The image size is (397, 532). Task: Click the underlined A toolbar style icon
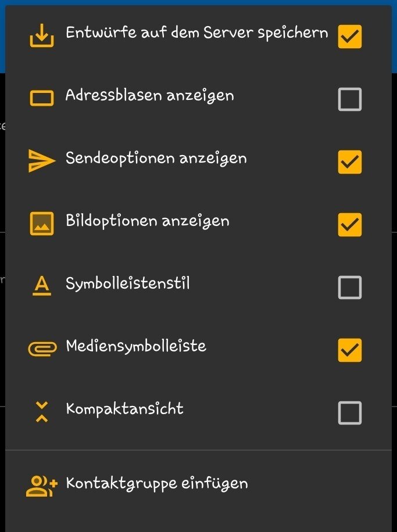tap(41, 286)
